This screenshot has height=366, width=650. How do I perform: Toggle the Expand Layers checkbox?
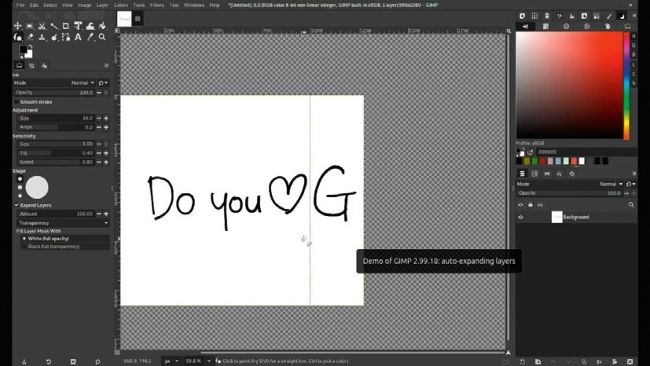(17, 205)
